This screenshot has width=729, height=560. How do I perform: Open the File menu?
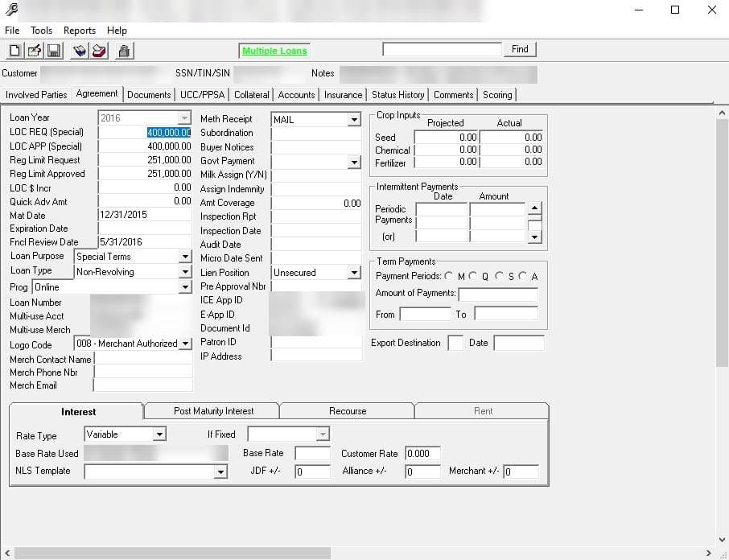click(x=12, y=31)
